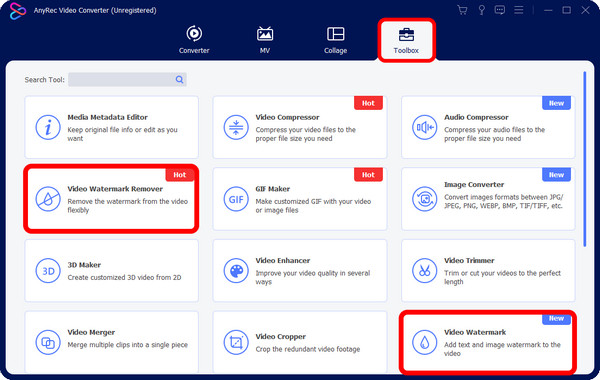Click the Media Metadata Editor info icon

point(48,127)
